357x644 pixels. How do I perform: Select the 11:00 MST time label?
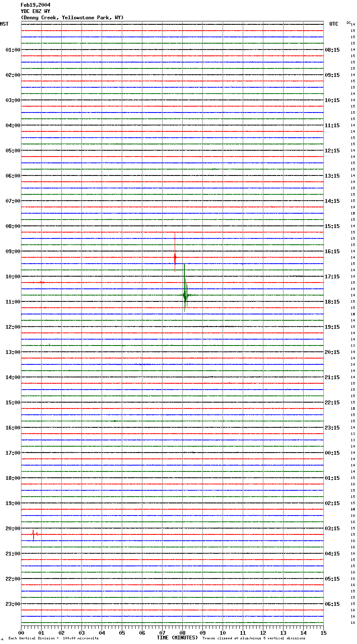click(x=13, y=302)
